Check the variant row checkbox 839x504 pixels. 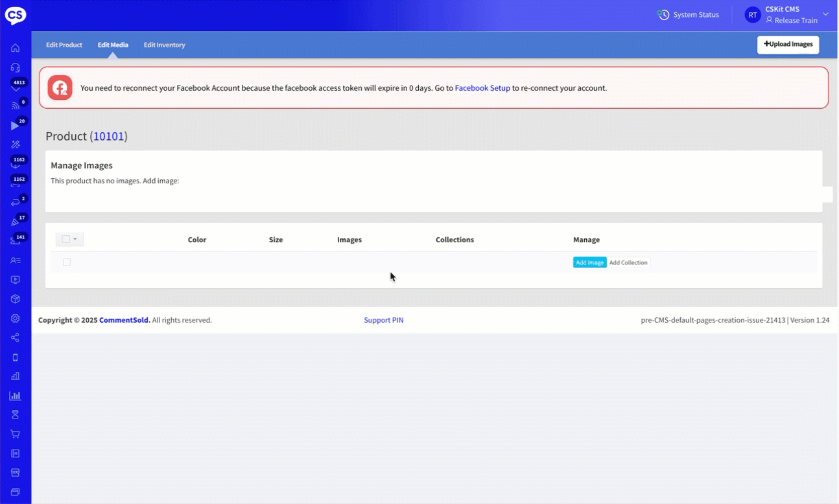click(x=67, y=262)
